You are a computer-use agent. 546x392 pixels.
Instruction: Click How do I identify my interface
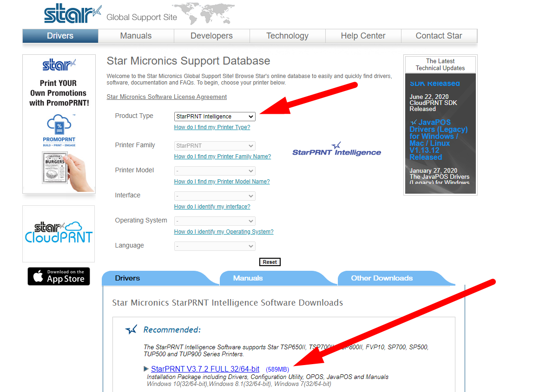[x=212, y=206]
